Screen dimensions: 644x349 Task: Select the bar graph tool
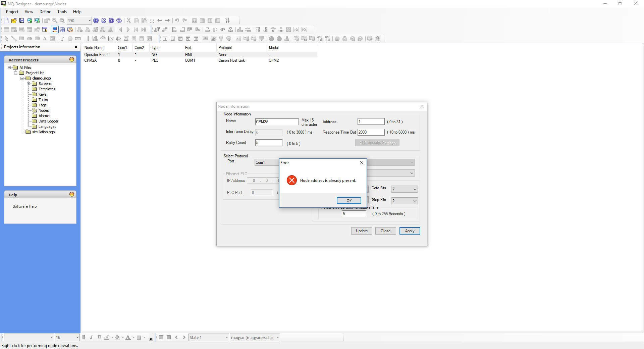coord(95,39)
